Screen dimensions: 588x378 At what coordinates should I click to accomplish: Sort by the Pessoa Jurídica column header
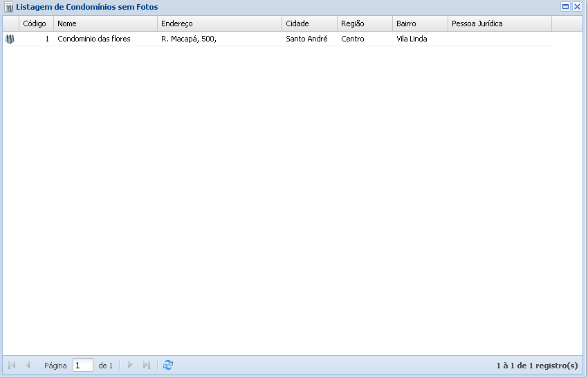click(498, 23)
